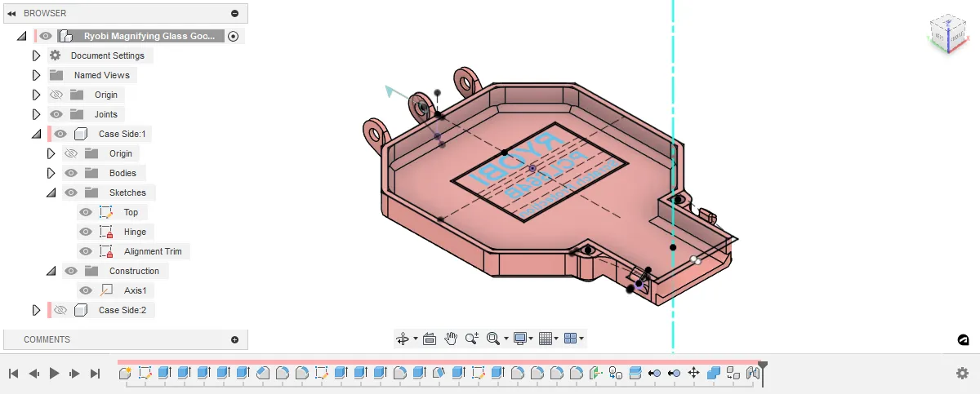The image size is (980, 394).
Task: Hide the Sketches folder
Action: (71, 193)
